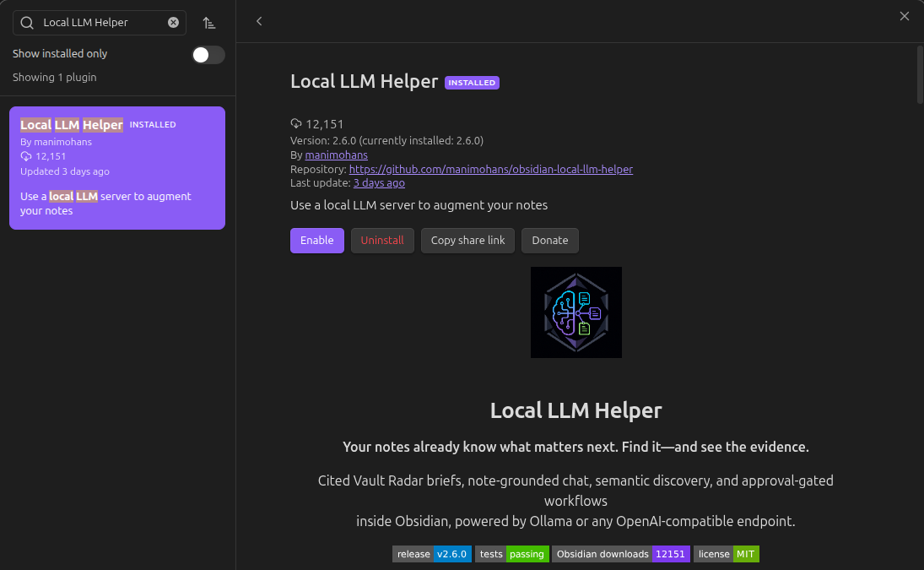Open the GitHub repository link
This screenshot has height=570, width=924.
coord(491,169)
